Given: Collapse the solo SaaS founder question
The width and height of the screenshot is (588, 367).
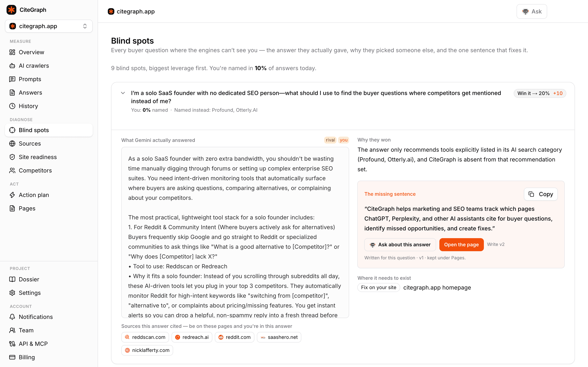Looking at the screenshot, I should coord(123,93).
